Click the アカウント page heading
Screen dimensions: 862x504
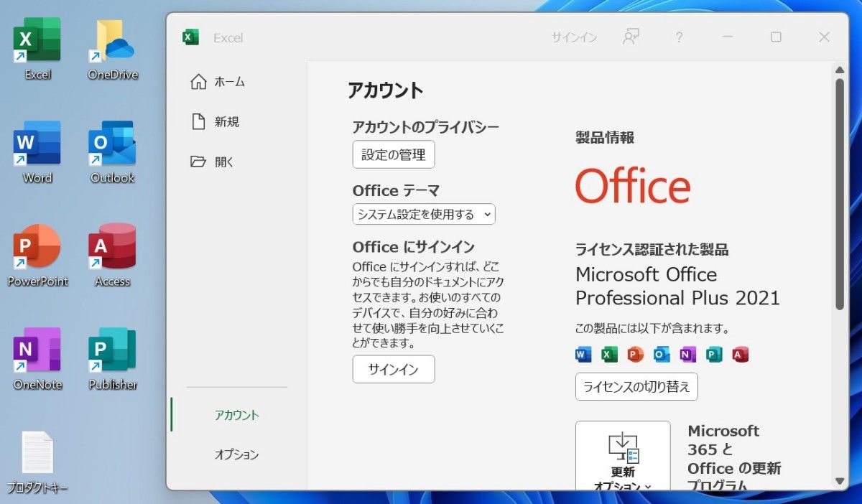coord(386,90)
